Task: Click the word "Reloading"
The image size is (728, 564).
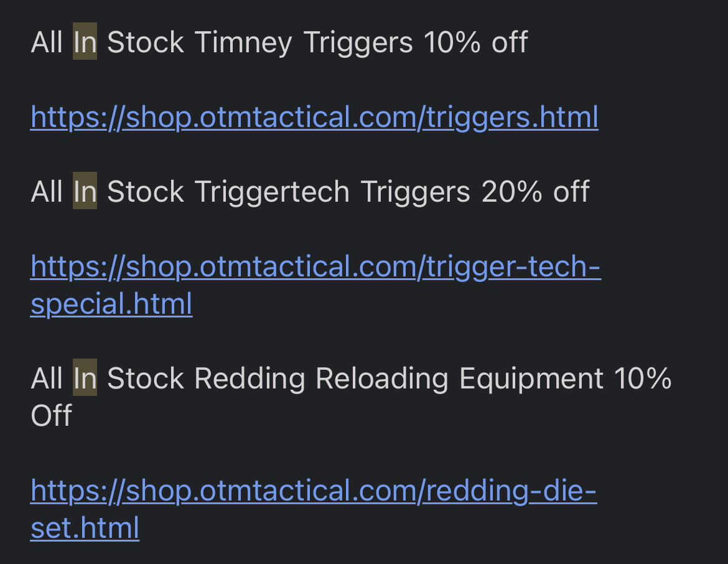Action: (x=382, y=378)
